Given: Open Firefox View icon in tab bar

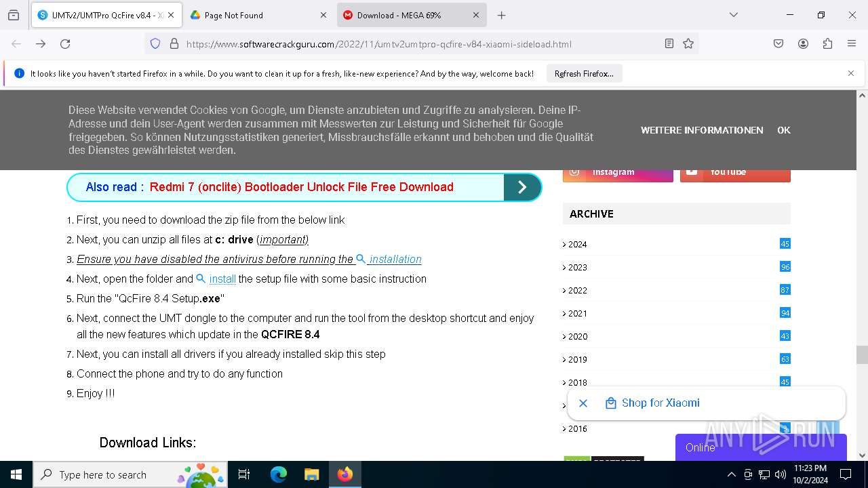Looking at the screenshot, I should click(x=14, y=15).
